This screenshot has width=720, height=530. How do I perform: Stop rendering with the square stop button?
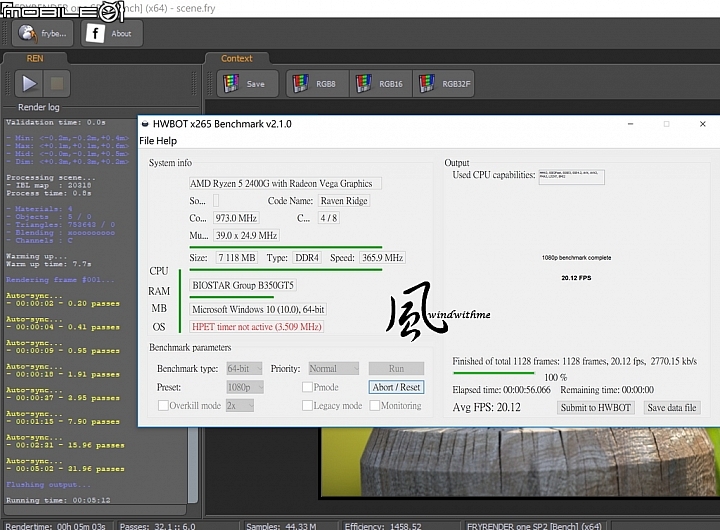[57, 84]
